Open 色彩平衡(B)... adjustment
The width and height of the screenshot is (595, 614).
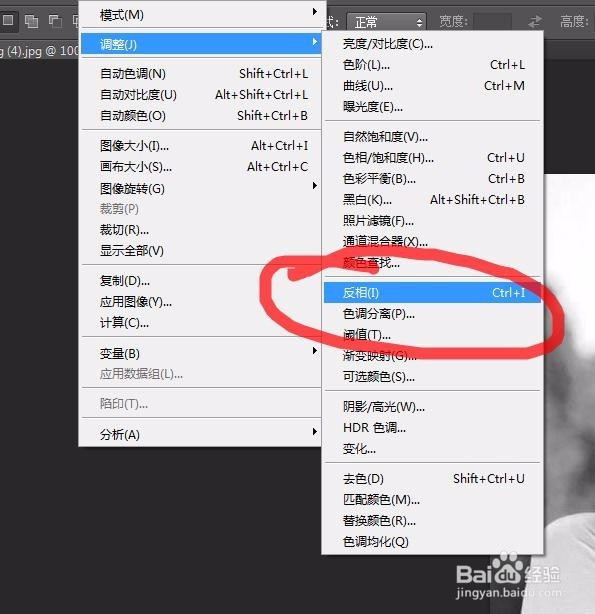[x=432, y=179]
